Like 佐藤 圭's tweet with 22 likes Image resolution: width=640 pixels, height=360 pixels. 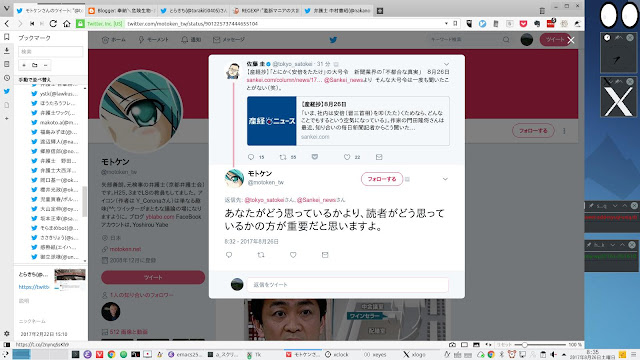(347, 157)
